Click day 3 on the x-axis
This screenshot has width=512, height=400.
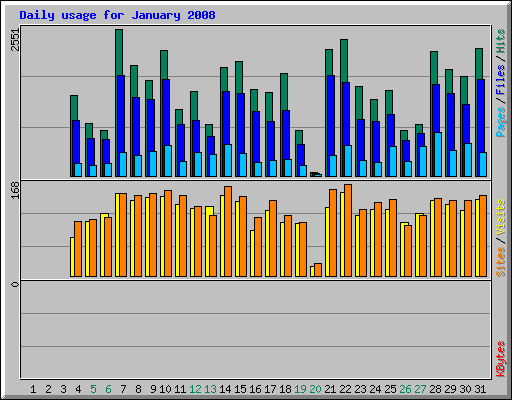point(63,389)
